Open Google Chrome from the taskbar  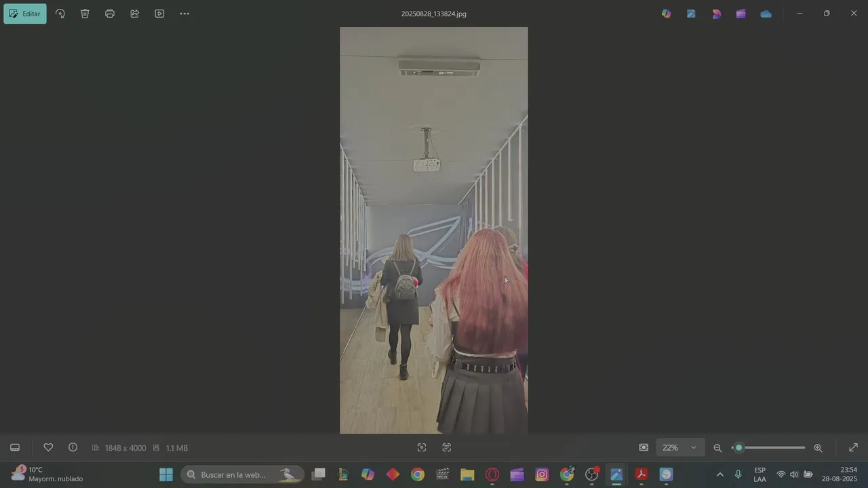click(x=418, y=474)
